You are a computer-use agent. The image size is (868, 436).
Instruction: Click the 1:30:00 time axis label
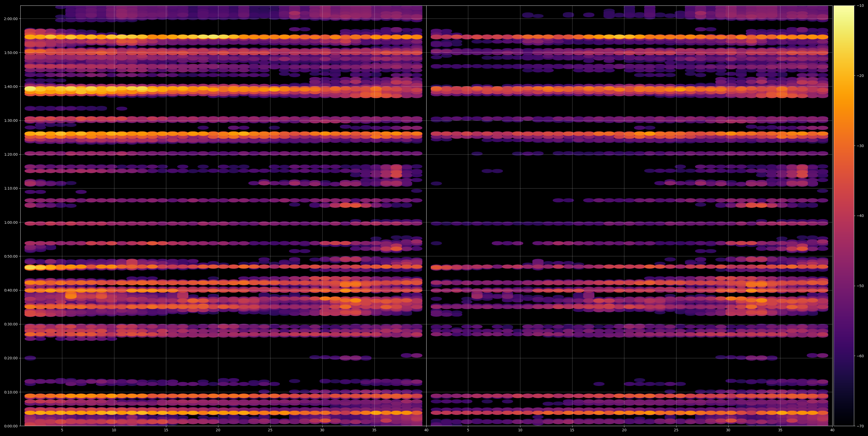coord(11,121)
